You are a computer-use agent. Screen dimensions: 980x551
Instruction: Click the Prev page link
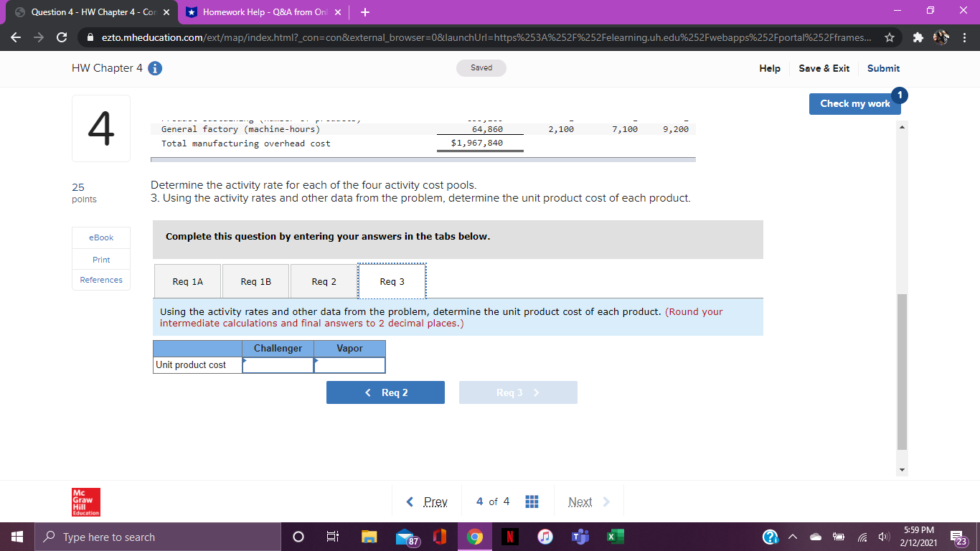434,501
